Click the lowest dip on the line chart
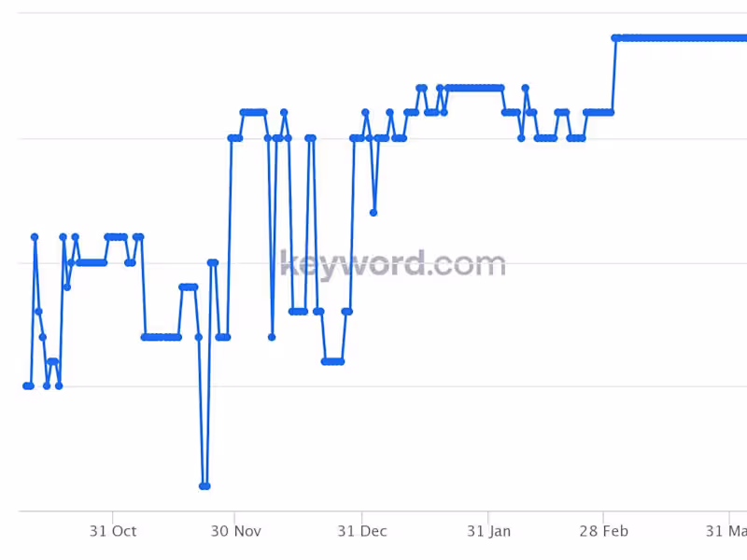 click(x=204, y=486)
